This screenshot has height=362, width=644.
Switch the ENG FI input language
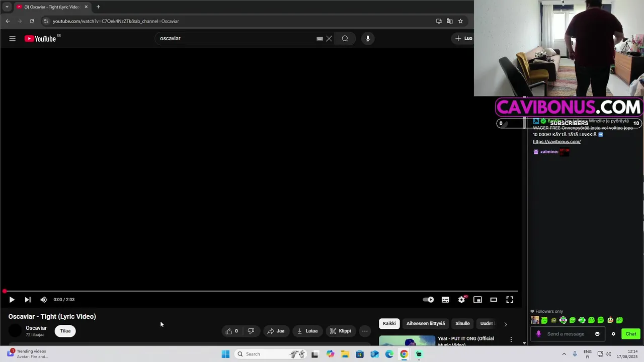coord(588,354)
